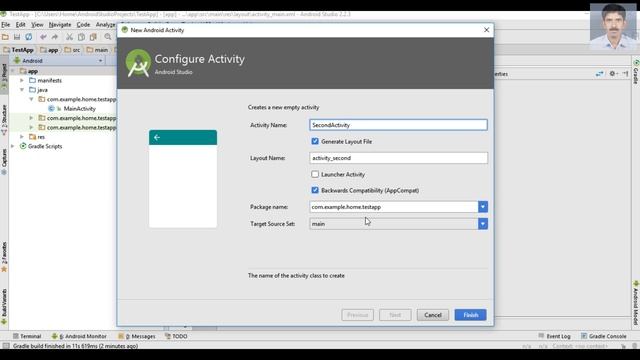
Task: Uncheck Generate Layout File checkbox
Action: point(315,141)
